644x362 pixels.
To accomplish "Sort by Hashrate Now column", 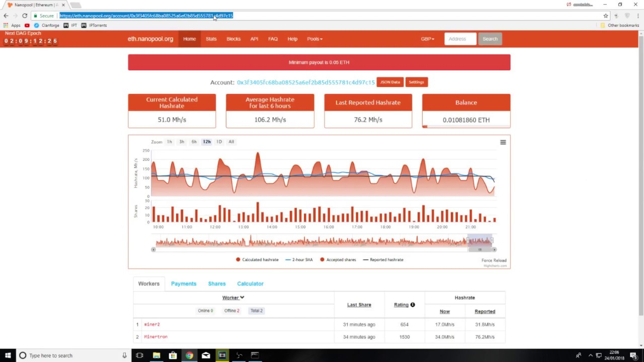I will click(445, 311).
